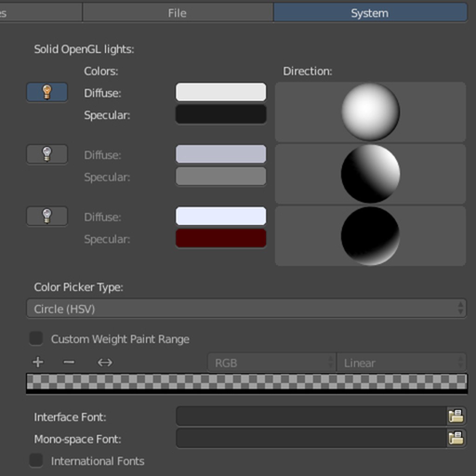Switch to the File tab
The height and width of the screenshot is (476, 476).
[x=177, y=13]
